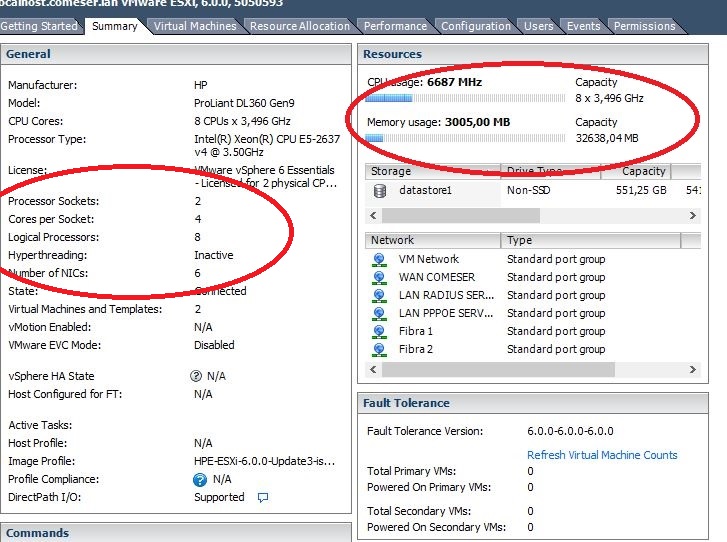
Task: Select the LAN RADIUS SER... row
Action: click(x=533, y=296)
